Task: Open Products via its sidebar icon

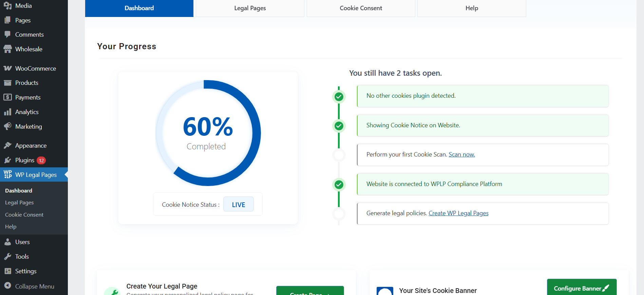Action: (x=7, y=83)
